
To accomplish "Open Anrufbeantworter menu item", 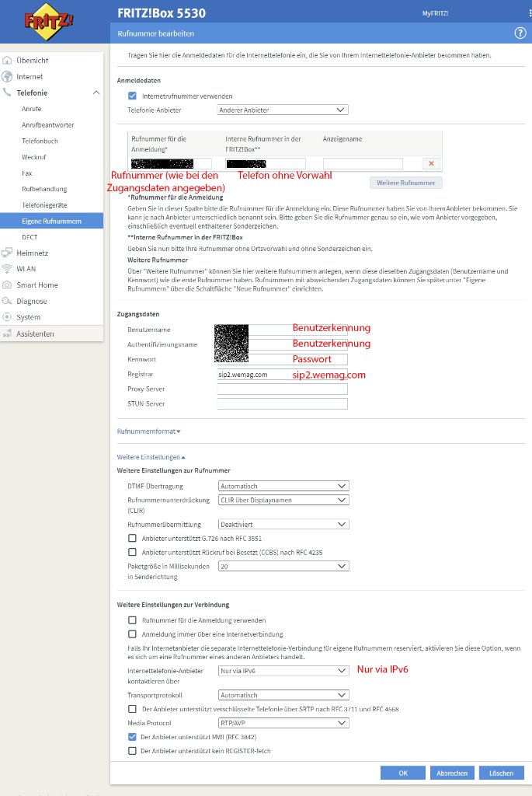I will [x=47, y=125].
